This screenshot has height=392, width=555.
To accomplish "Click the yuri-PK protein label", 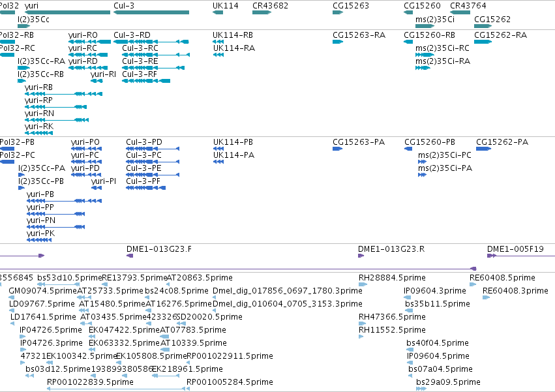I will (x=40, y=234).
